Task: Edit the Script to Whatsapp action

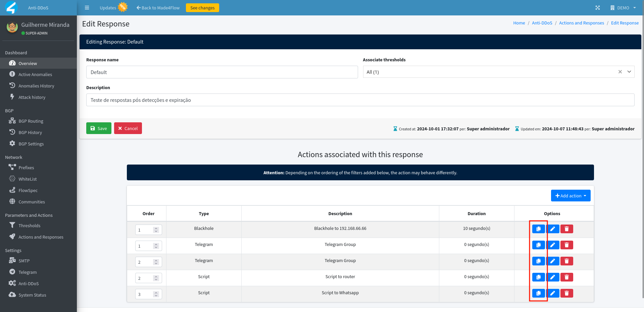Action: [553, 293]
